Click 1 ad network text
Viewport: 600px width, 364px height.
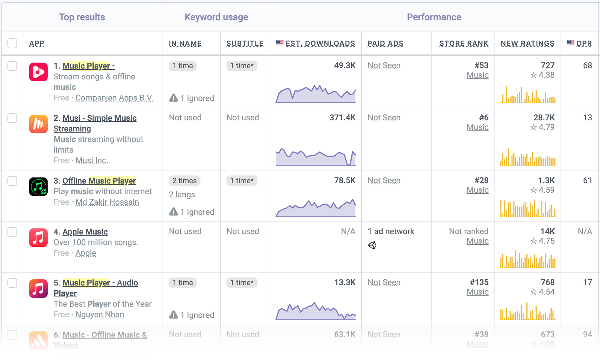[391, 231]
